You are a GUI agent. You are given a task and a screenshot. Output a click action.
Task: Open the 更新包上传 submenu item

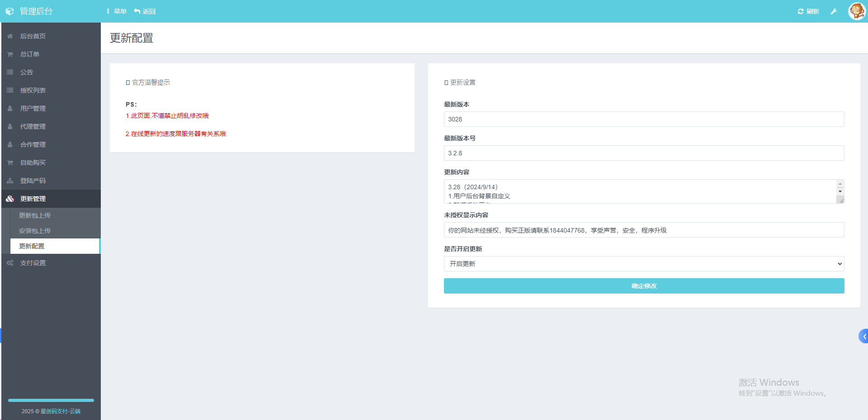tap(35, 215)
